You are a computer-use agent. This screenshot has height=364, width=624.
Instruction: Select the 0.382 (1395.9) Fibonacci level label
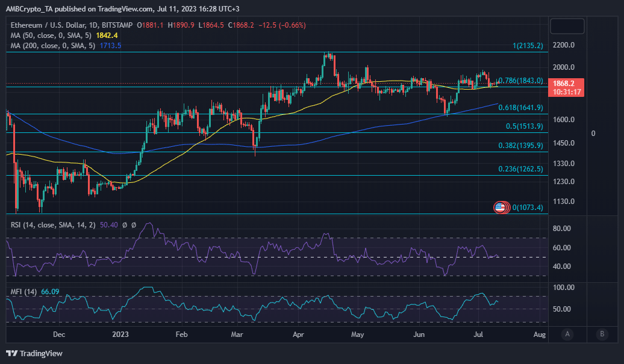click(x=520, y=146)
